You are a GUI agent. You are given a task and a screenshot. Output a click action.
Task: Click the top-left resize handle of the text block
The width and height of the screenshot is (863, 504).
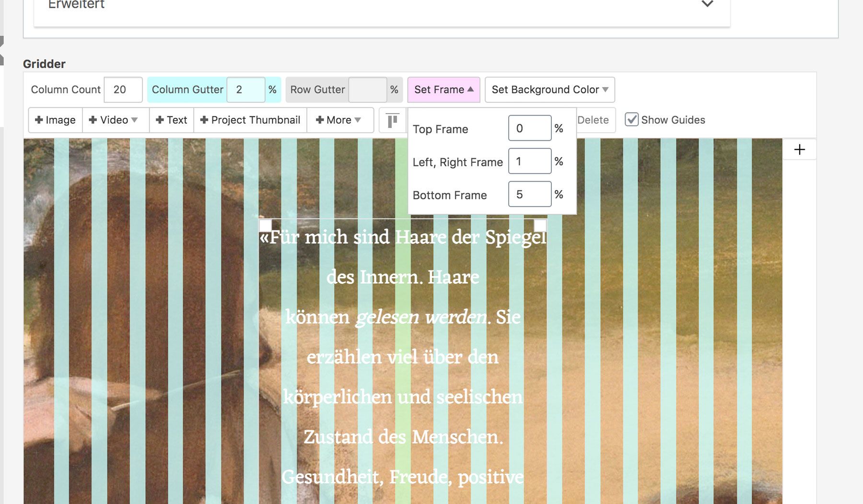(x=265, y=225)
